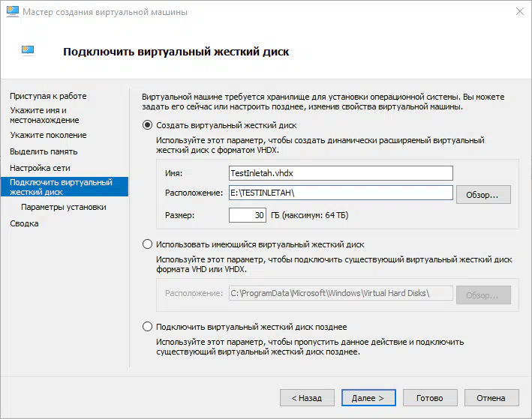
Task: Click 'Обзор...' next to E:\TESTINLETAH\ path
Action: pyautogui.click(x=483, y=195)
